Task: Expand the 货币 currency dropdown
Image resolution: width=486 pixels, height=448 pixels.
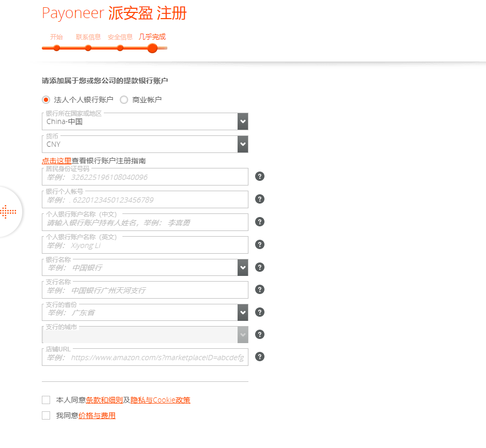Action: point(242,144)
